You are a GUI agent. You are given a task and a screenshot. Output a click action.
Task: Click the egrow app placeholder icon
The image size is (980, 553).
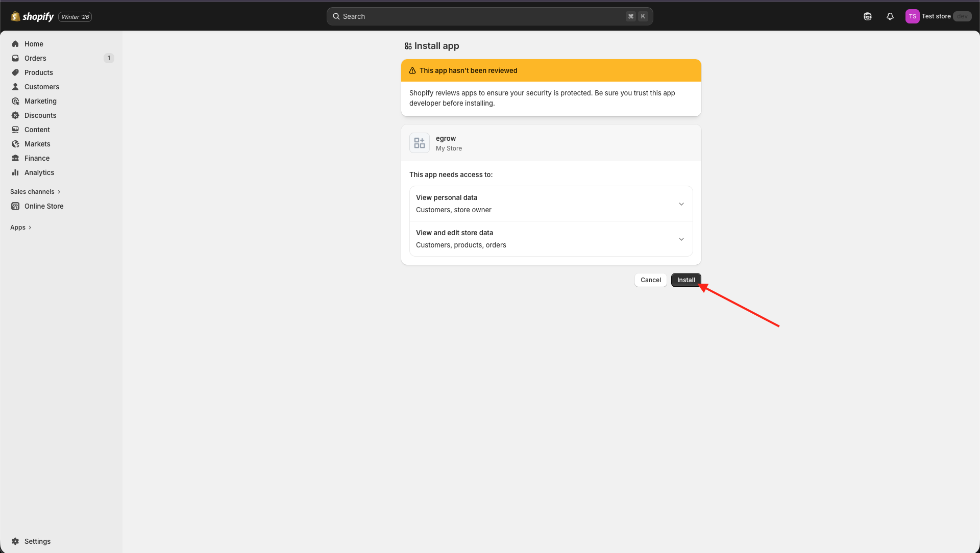coord(420,143)
